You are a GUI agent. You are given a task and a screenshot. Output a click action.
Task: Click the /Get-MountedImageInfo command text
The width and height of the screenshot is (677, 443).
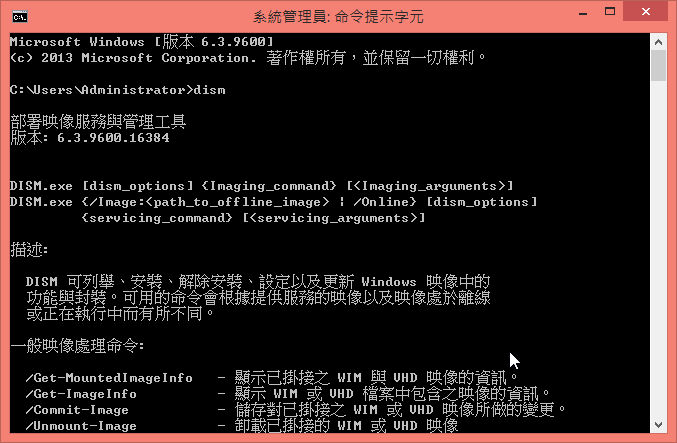pyautogui.click(x=109, y=378)
